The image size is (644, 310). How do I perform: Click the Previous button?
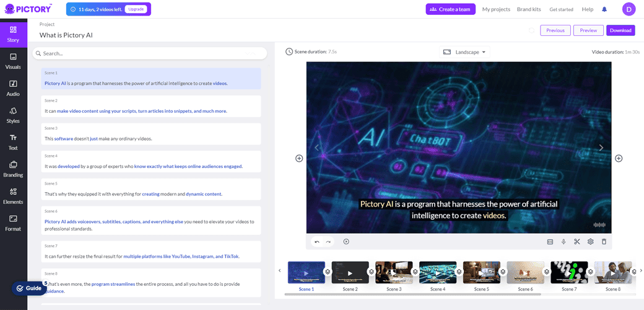click(x=555, y=30)
